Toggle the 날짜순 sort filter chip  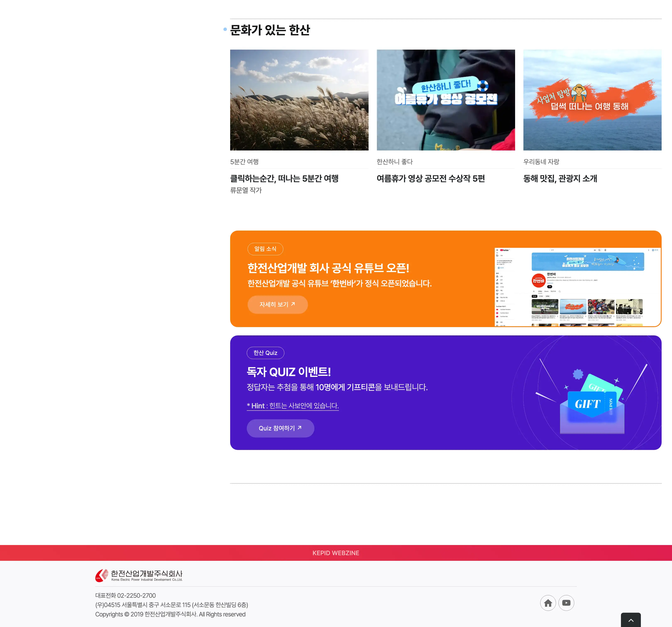click(548, 296)
